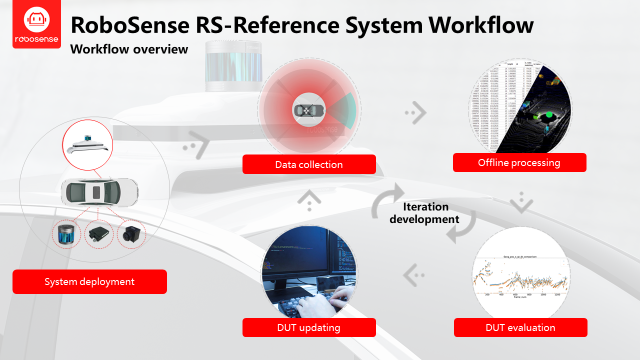Click the red radar data collection circle
Image resolution: width=640 pixels, height=360 pixels.
coord(309,107)
